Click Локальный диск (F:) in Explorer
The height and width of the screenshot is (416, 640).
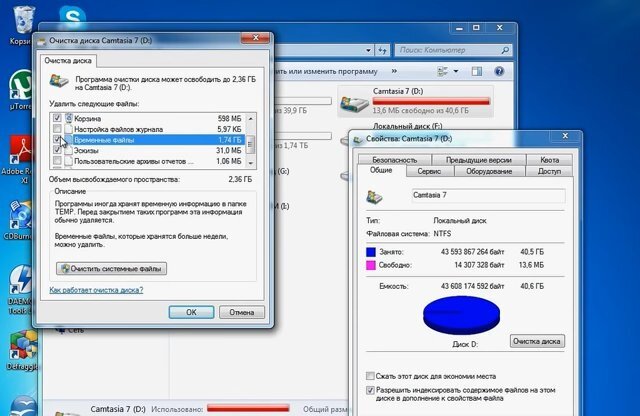(407, 126)
